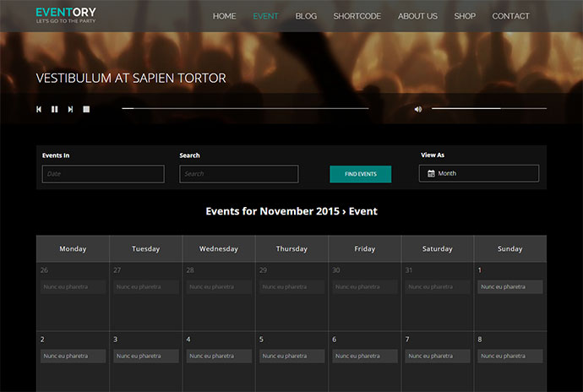Viewport: 583px width, 392px height.
Task: Open the event on Sunday 8
Action: click(510, 356)
